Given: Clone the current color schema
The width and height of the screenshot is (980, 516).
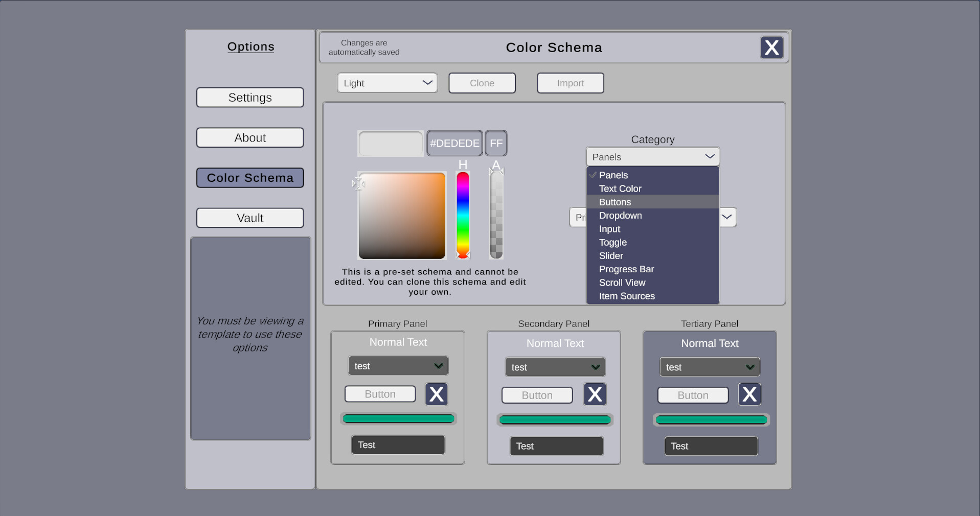Looking at the screenshot, I should pos(481,83).
